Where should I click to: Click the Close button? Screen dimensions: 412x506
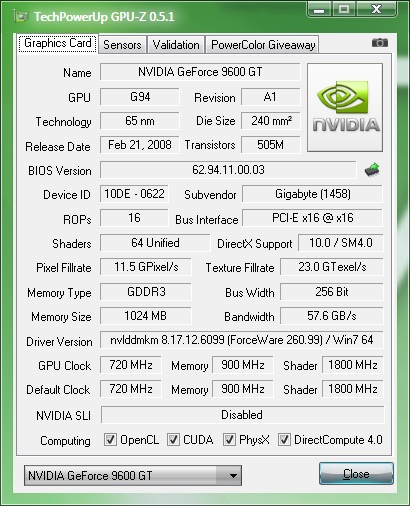[356, 474]
